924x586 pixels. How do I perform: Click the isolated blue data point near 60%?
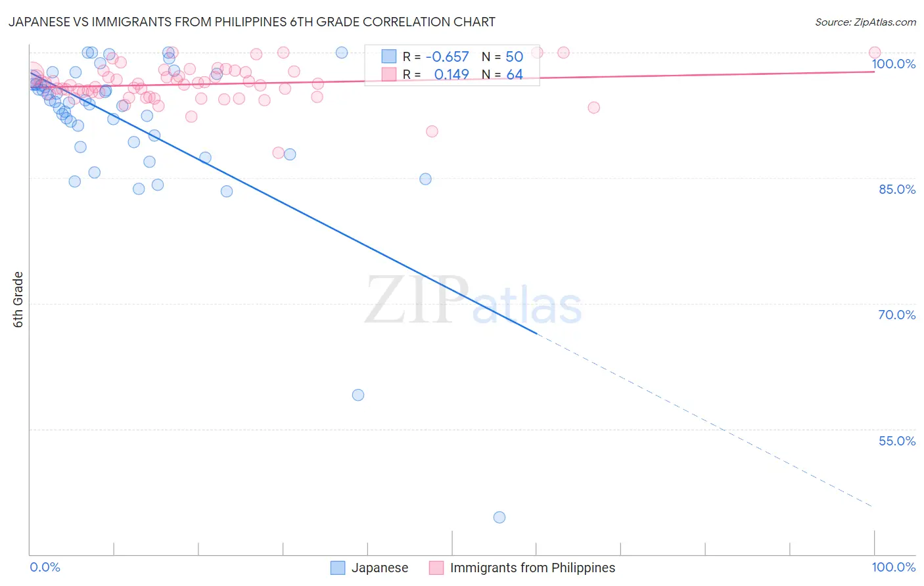358,395
